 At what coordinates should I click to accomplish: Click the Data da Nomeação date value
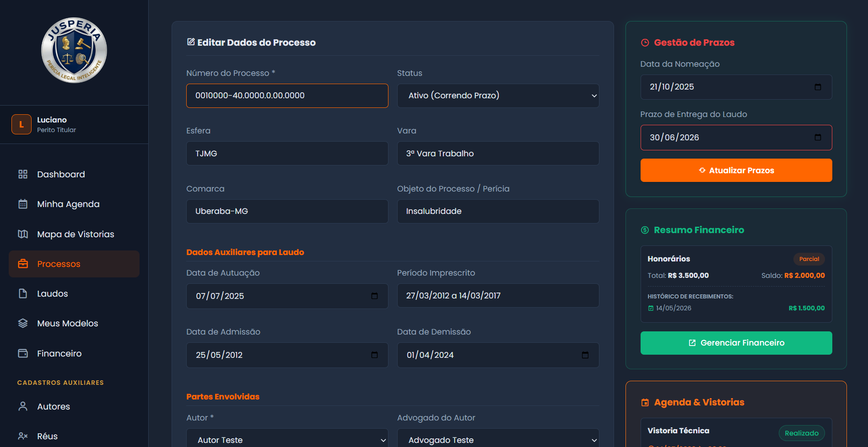[672, 87]
